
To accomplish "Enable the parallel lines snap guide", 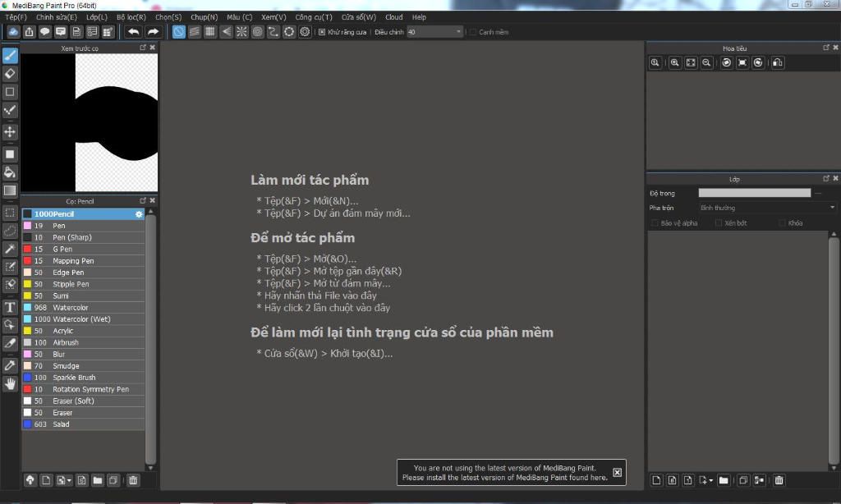I will 194,32.
